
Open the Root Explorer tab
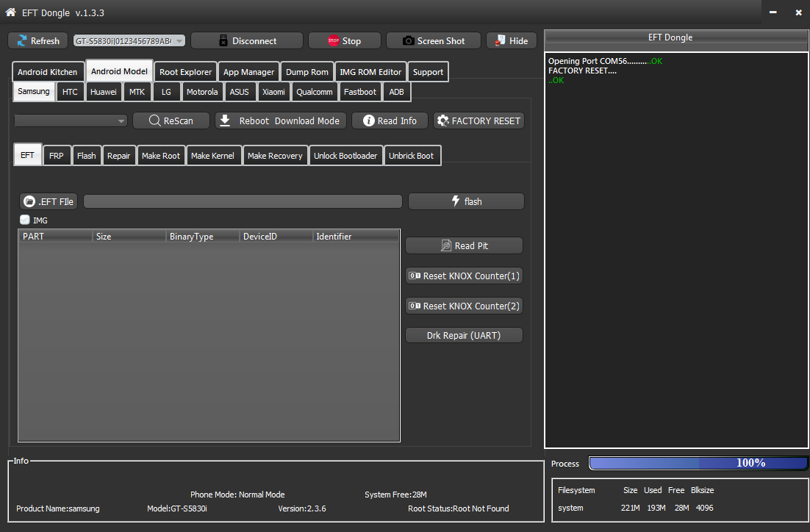point(185,72)
